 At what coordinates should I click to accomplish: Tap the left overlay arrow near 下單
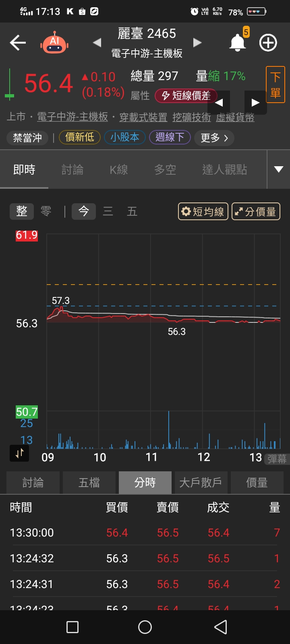click(219, 102)
